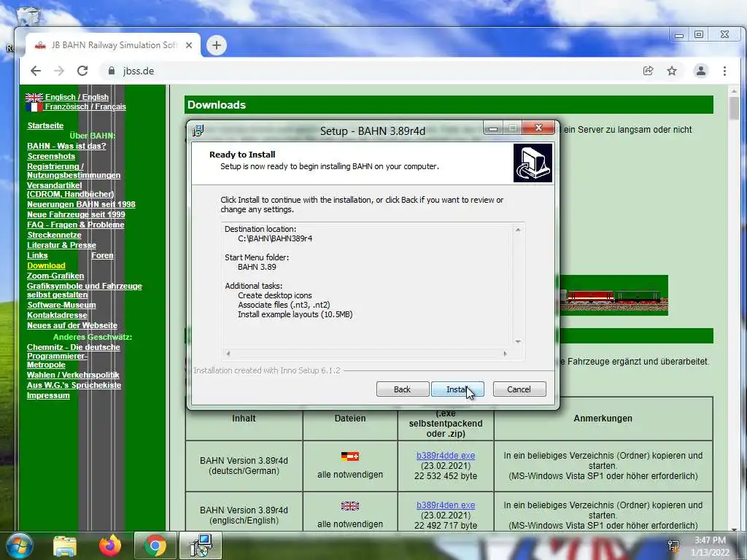Image resolution: width=747 pixels, height=560 pixels.
Task: Click the UK flag in sidebar
Action: point(34,98)
